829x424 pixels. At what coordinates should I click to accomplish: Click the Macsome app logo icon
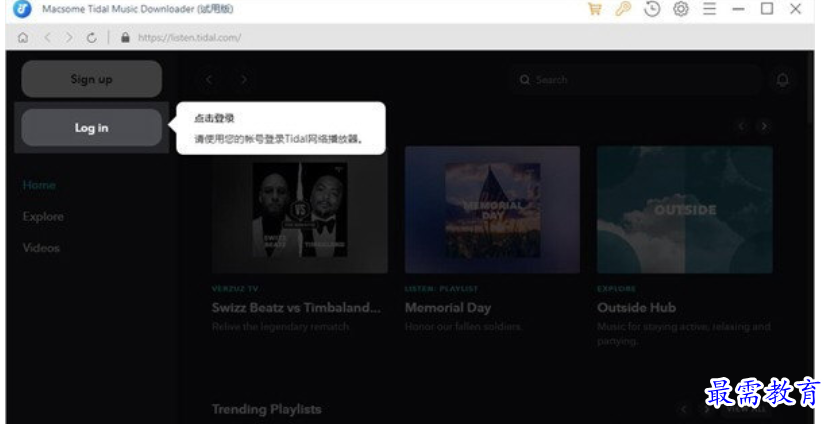pos(22,9)
